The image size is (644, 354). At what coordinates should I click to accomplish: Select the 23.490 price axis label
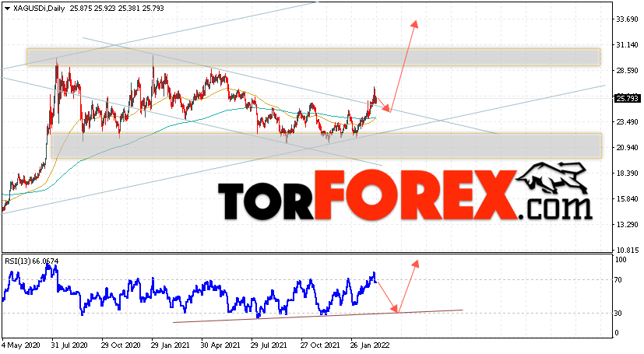[x=627, y=122]
